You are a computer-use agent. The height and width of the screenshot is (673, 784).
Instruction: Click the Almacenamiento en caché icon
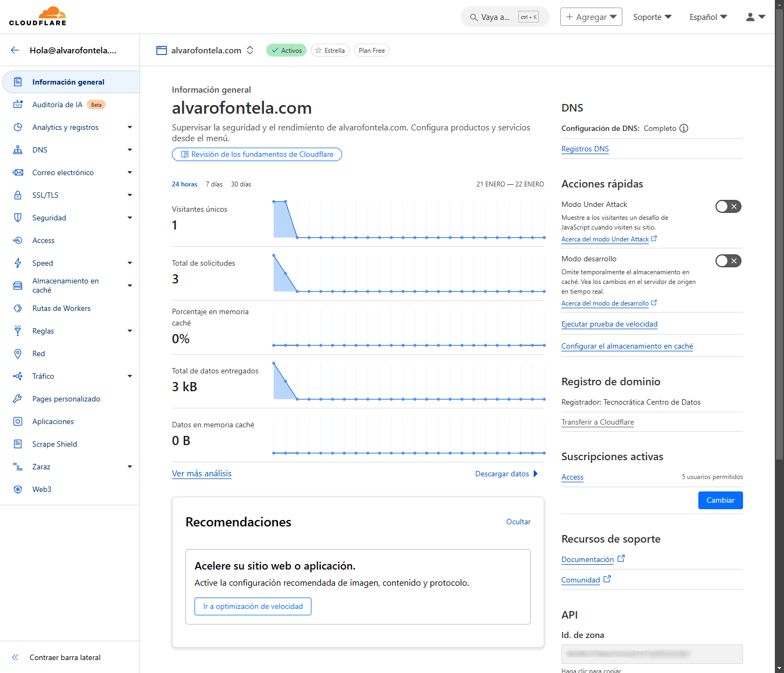[18, 286]
